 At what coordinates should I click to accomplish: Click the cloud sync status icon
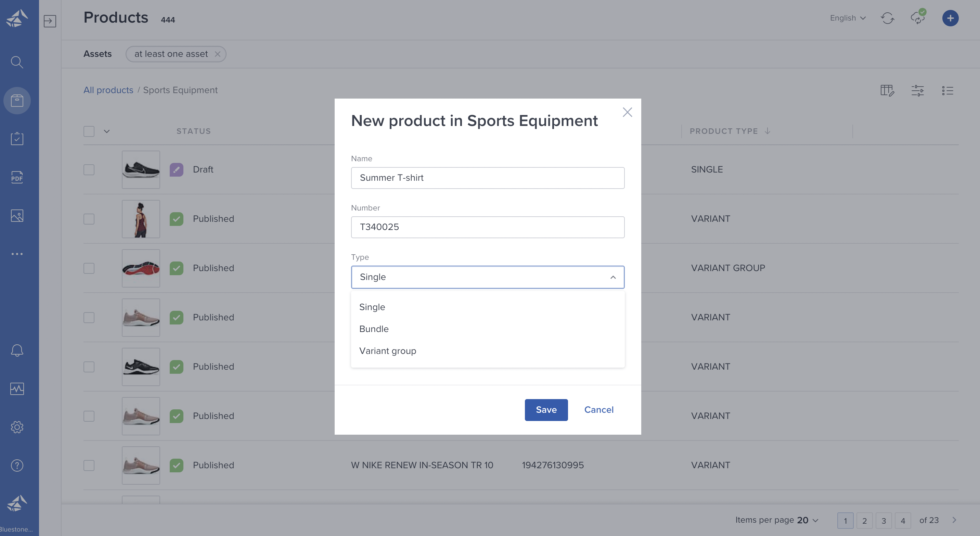click(x=918, y=17)
